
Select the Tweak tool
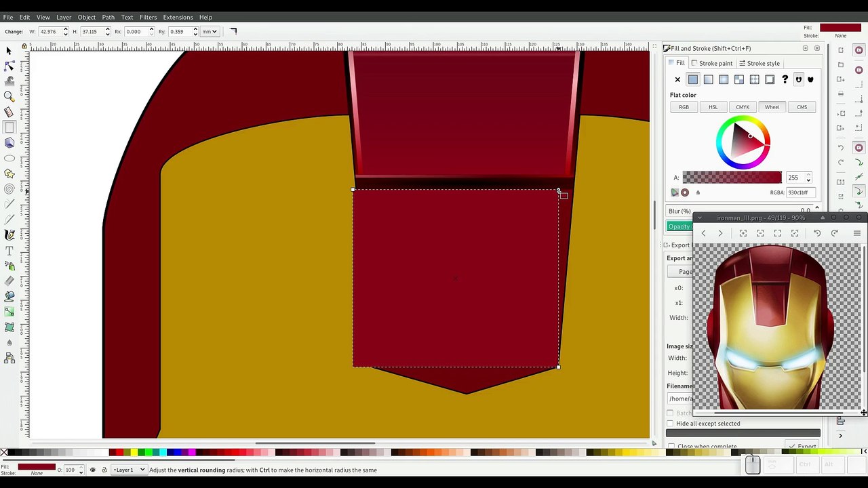coord(9,81)
